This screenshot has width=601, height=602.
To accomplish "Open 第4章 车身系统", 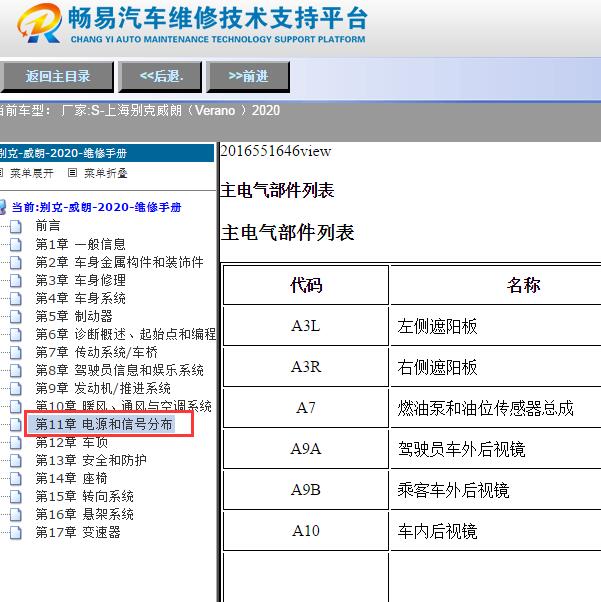I will click(81, 298).
